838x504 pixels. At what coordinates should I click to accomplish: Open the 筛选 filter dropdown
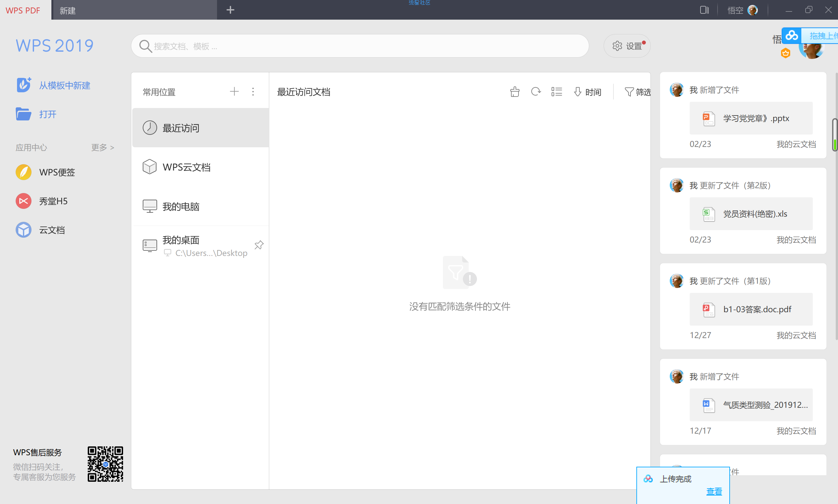tap(637, 92)
